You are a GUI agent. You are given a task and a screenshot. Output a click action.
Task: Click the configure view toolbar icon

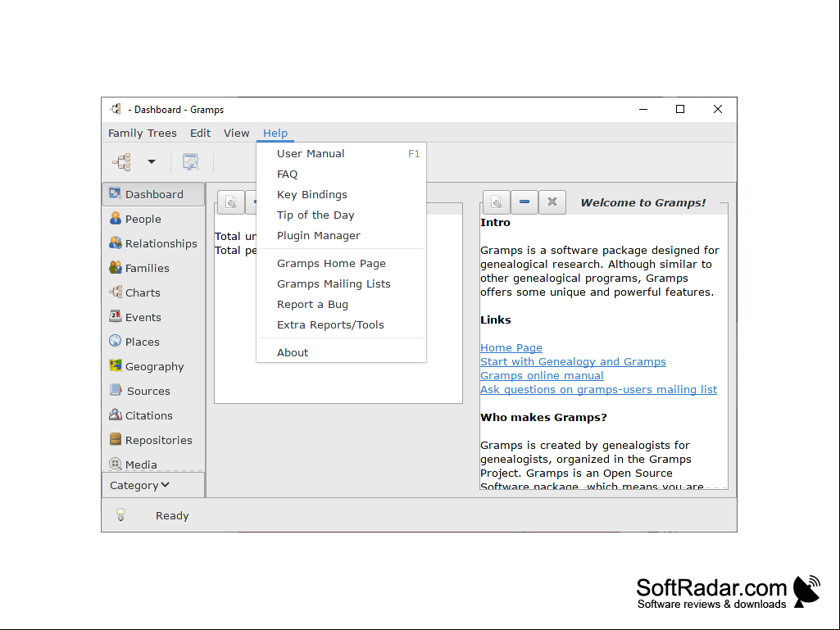(191, 161)
